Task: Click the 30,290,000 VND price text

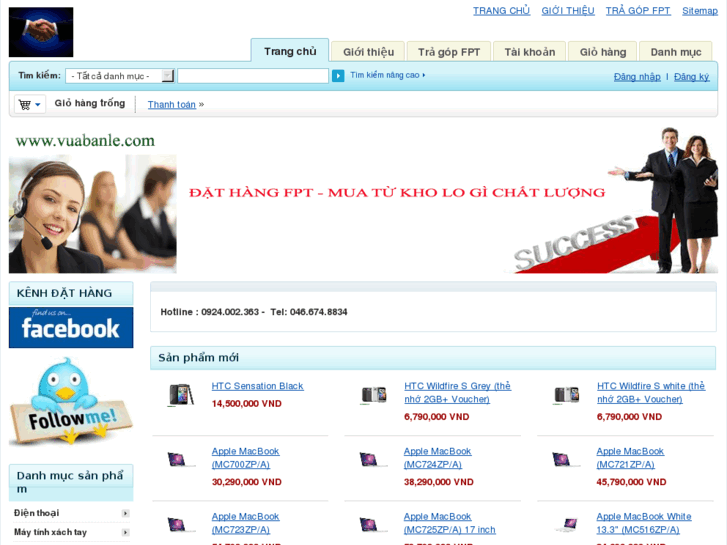Action: point(247,482)
